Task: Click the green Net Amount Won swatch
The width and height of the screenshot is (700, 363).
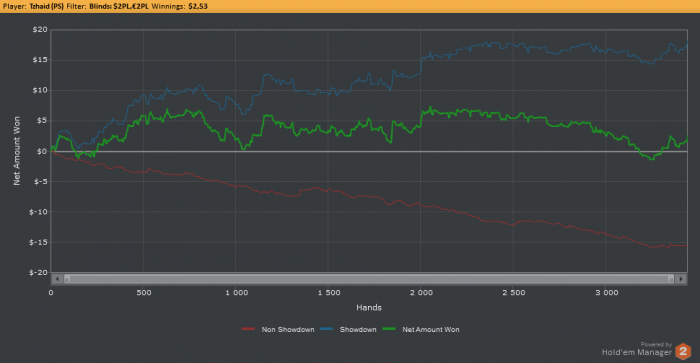Action: [x=389, y=329]
